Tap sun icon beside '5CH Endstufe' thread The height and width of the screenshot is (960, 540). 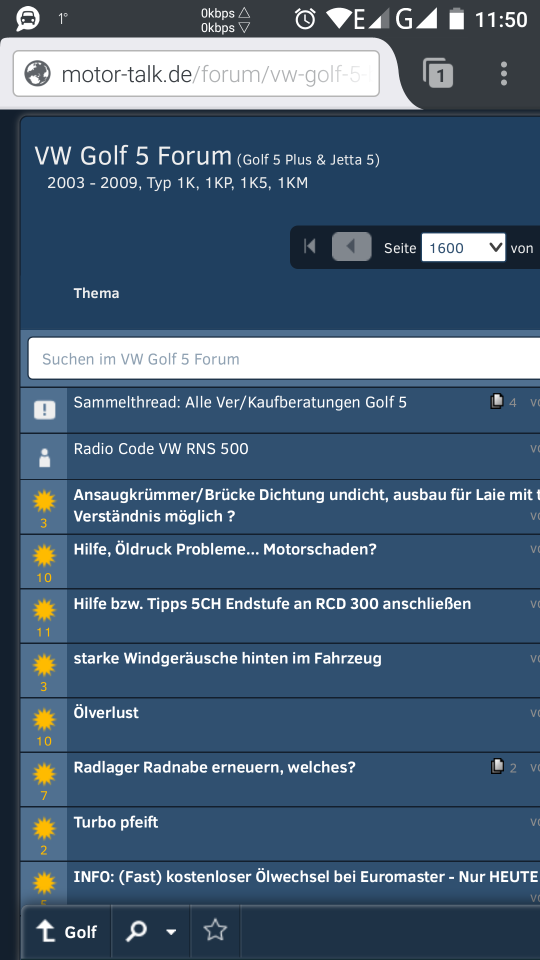click(44, 610)
